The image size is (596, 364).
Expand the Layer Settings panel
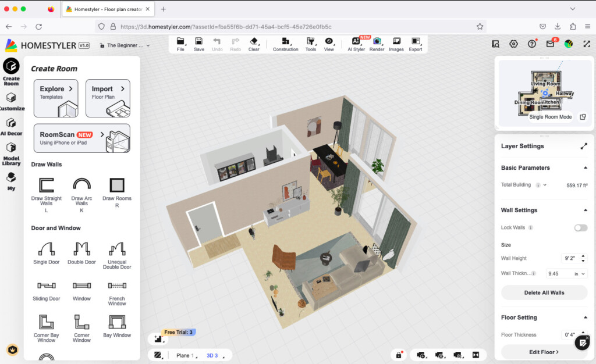pos(584,146)
